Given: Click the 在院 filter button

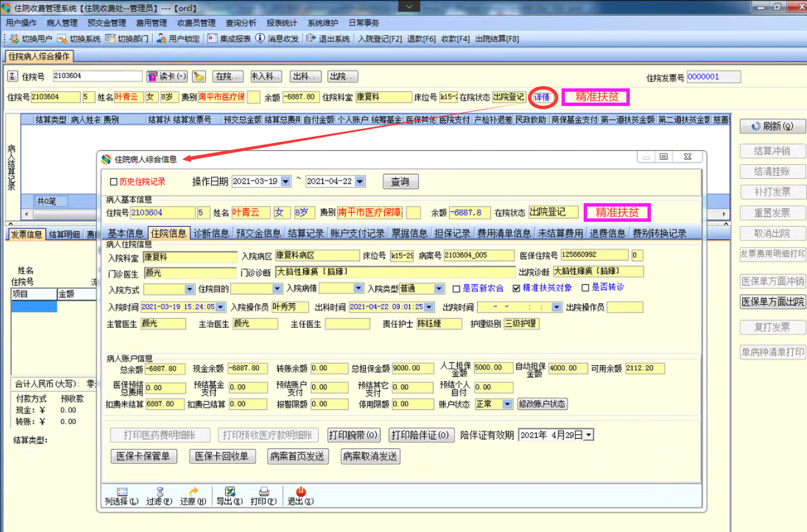Looking at the screenshot, I should tap(228, 77).
